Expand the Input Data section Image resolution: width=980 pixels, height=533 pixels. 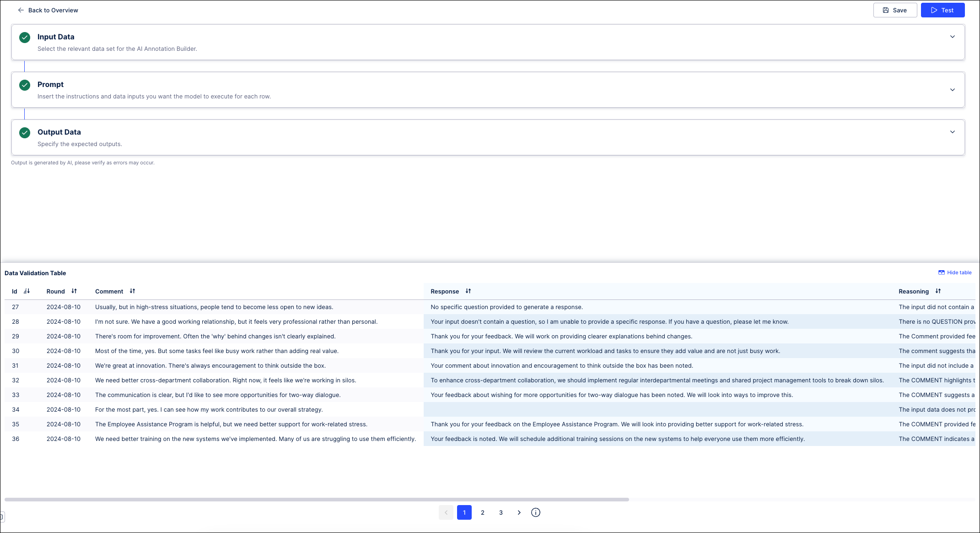point(952,37)
